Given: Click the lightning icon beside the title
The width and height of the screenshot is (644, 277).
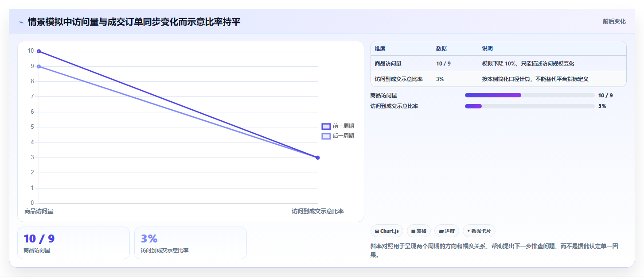Looking at the screenshot, I should click(x=21, y=22).
